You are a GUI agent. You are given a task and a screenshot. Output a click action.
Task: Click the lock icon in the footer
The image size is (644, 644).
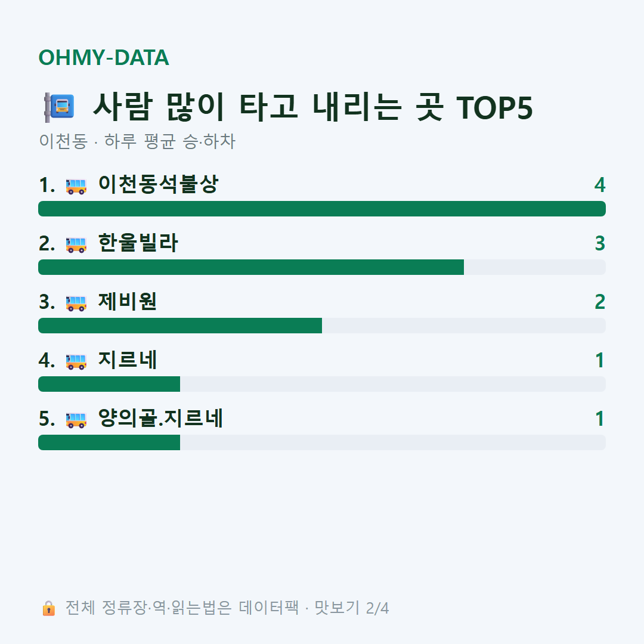(x=48, y=608)
